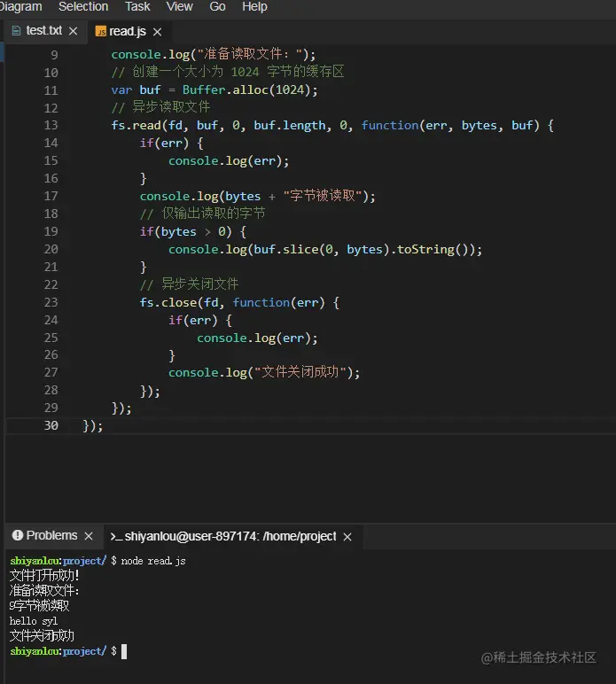The height and width of the screenshot is (684, 616).
Task: Open the Go menu
Action: [x=217, y=6]
